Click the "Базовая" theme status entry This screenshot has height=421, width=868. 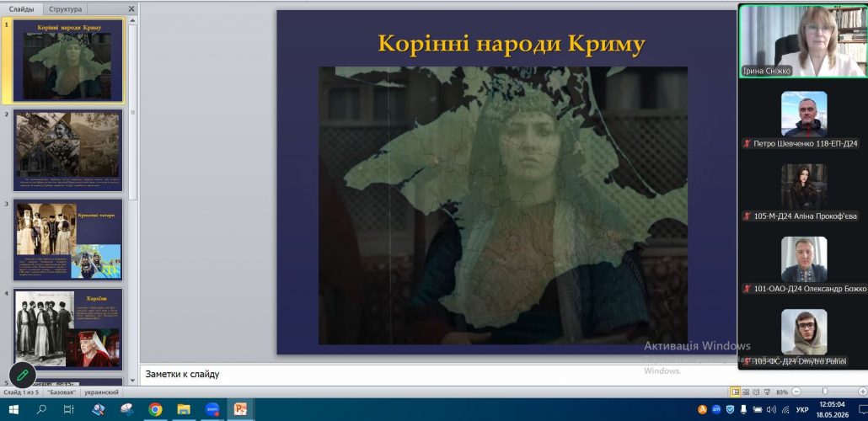coord(62,392)
